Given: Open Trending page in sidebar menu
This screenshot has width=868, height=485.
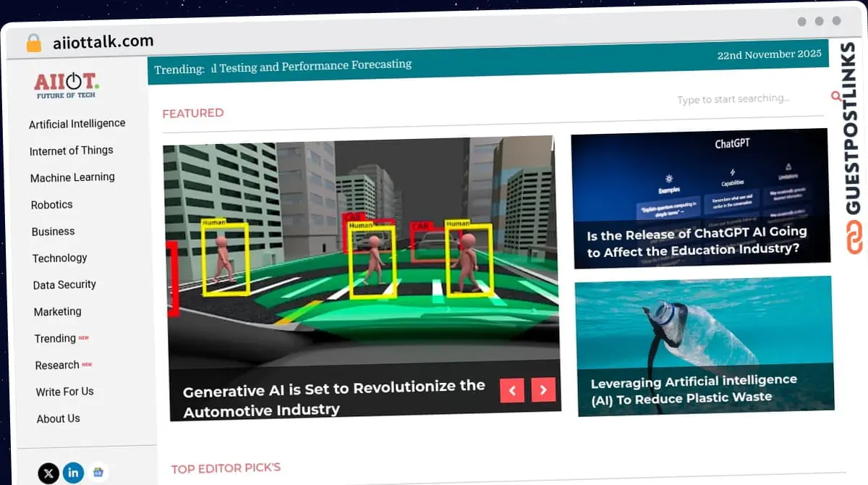Looking at the screenshot, I should tap(56, 338).
